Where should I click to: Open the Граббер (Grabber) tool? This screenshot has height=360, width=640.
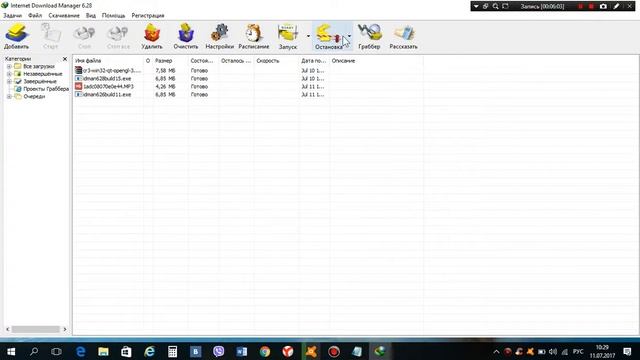[x=369, y=36]
